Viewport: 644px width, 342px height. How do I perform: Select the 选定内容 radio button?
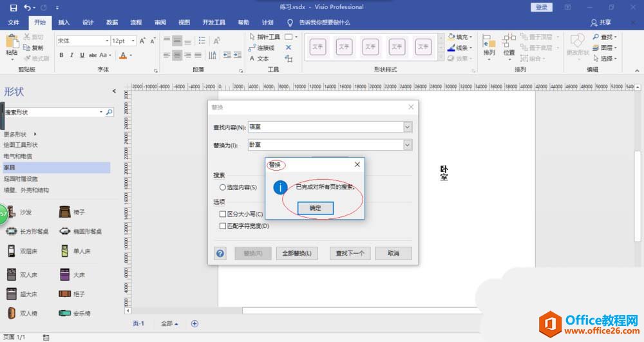pos(223,187)
